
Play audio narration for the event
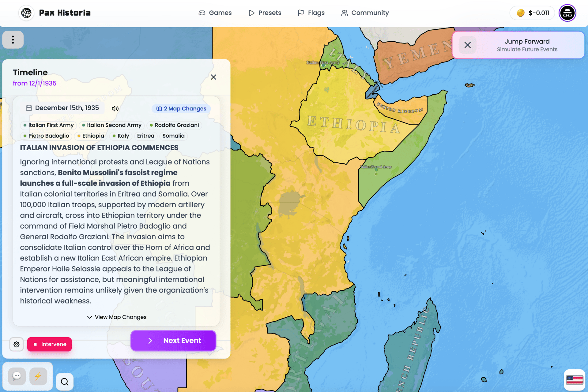[115, 109]
